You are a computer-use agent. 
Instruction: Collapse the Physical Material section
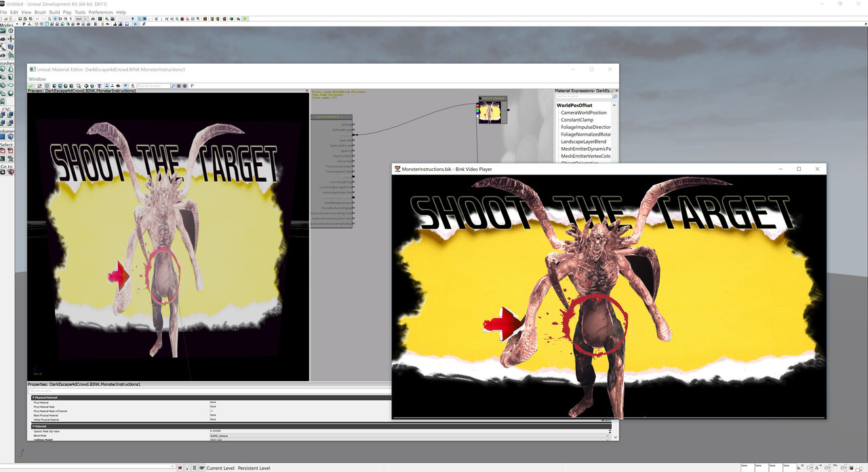(x=34, y=397)
